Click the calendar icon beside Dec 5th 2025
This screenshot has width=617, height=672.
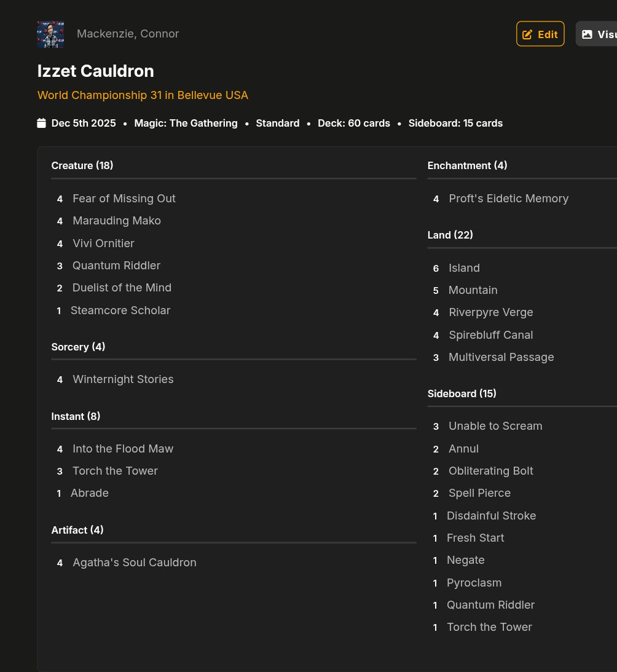42,123
